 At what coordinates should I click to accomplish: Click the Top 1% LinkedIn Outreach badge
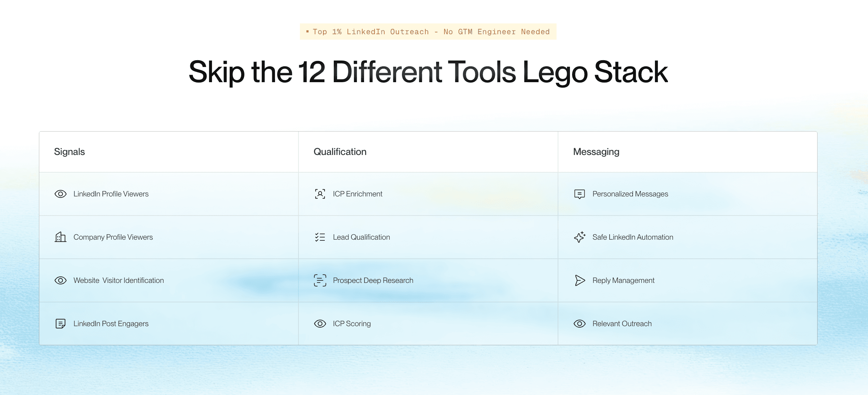click(x=428, y=32)
